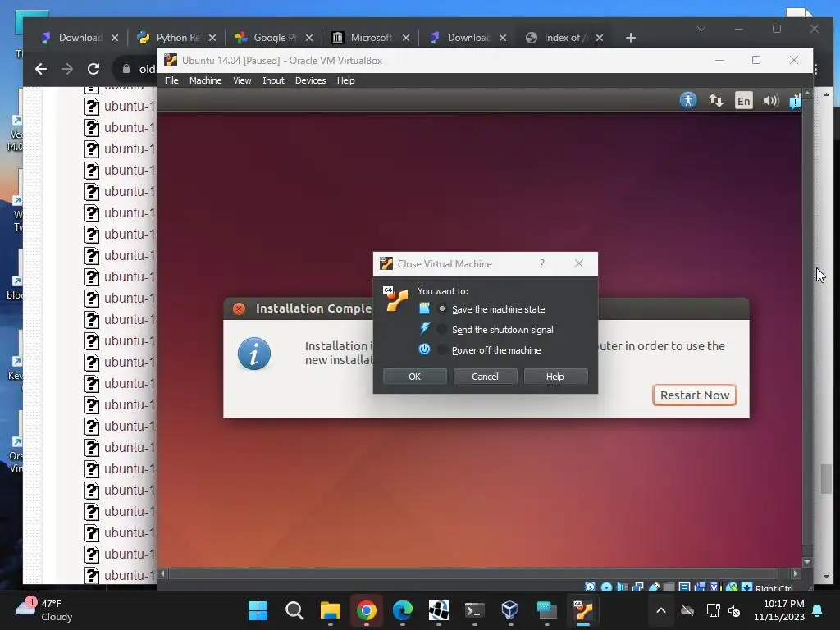Open the VirtualBox Input menu

tap(273, 80)
